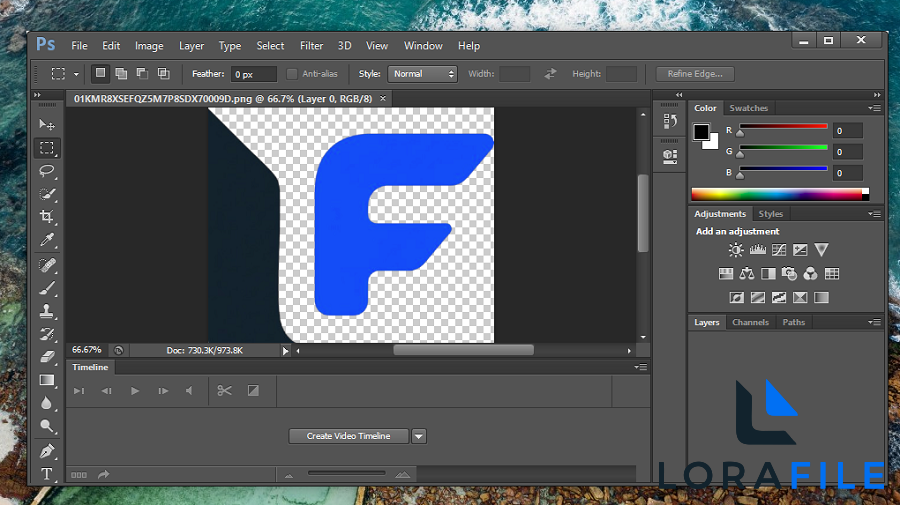Open the Timeline panel flyout menu
The width and height of the screenshot is (900, 505).
(641, 367)
